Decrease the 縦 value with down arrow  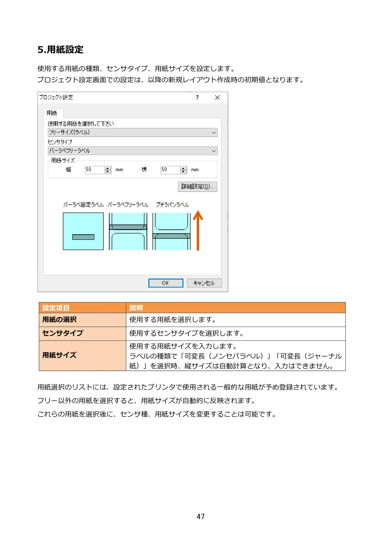(108, 172)
